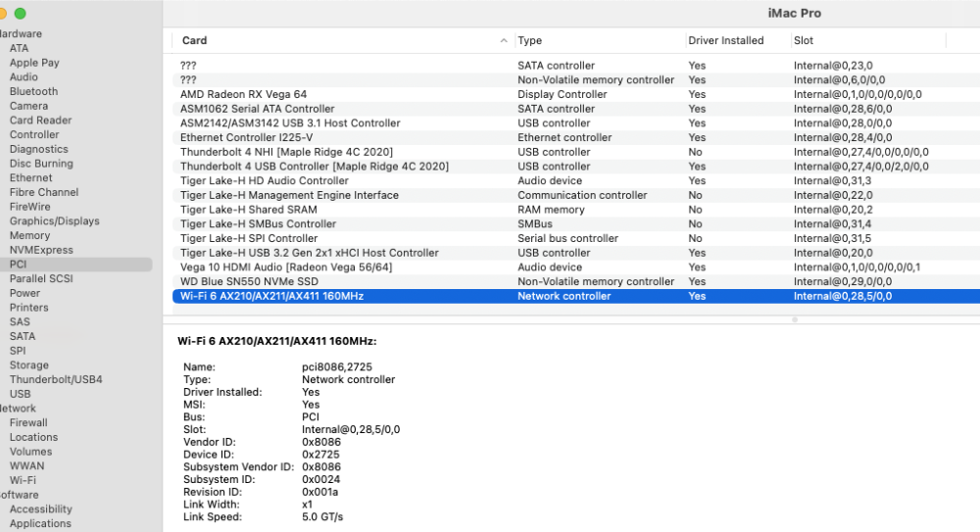980x532 pixels.
Task: Collapse the Network sidebar group
Action: coord(18,409)
